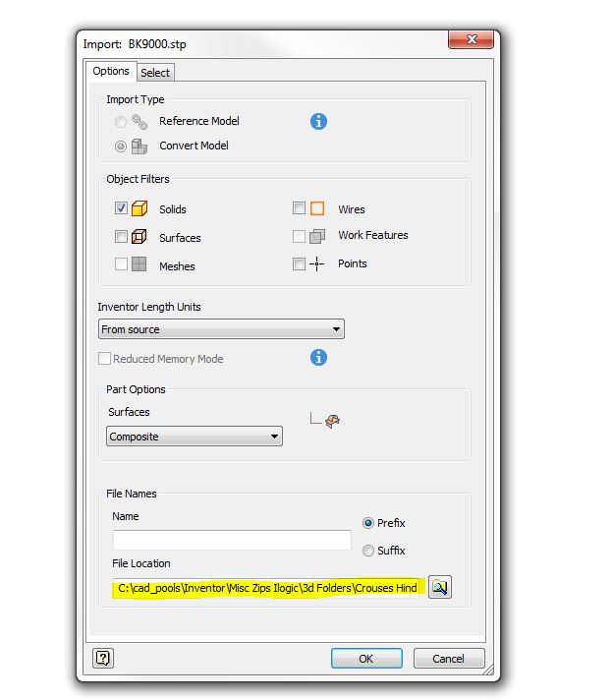Viewport: 613px width, 700px height.
Task: Click the Reference Model chain icon
Action: click(x=139, y=122)
